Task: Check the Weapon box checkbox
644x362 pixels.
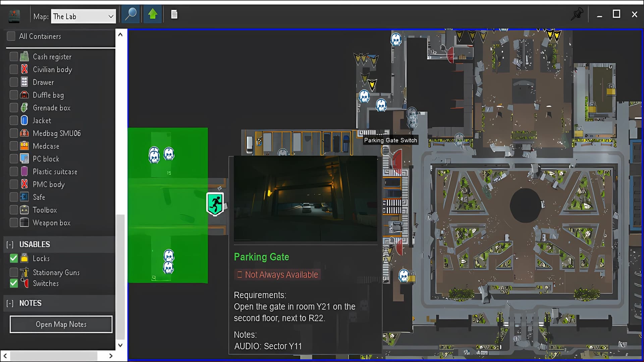Action: [x=14, y=223]
